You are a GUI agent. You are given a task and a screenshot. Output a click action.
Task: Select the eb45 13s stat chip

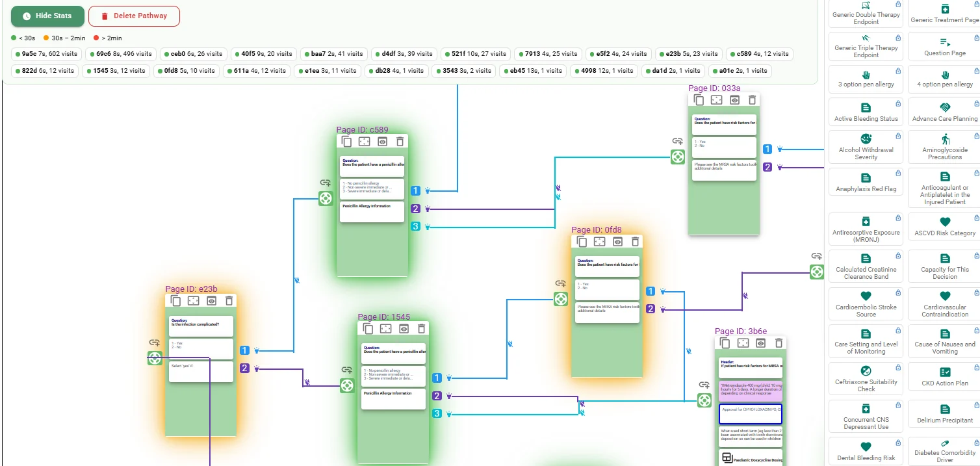[534, 71]
